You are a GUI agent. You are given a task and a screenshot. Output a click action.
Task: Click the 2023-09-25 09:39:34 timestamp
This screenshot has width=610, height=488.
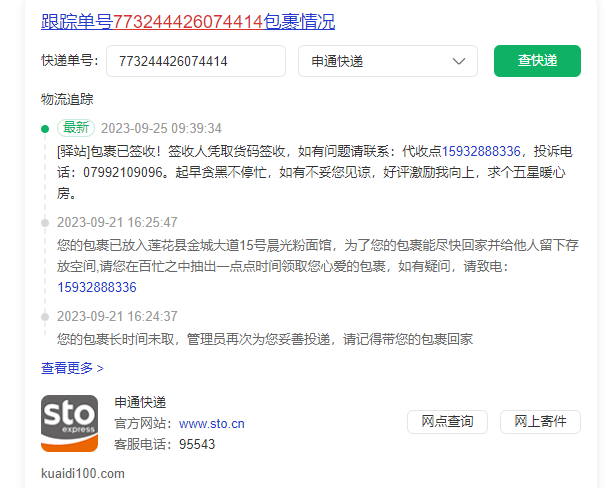click(161, 128)
